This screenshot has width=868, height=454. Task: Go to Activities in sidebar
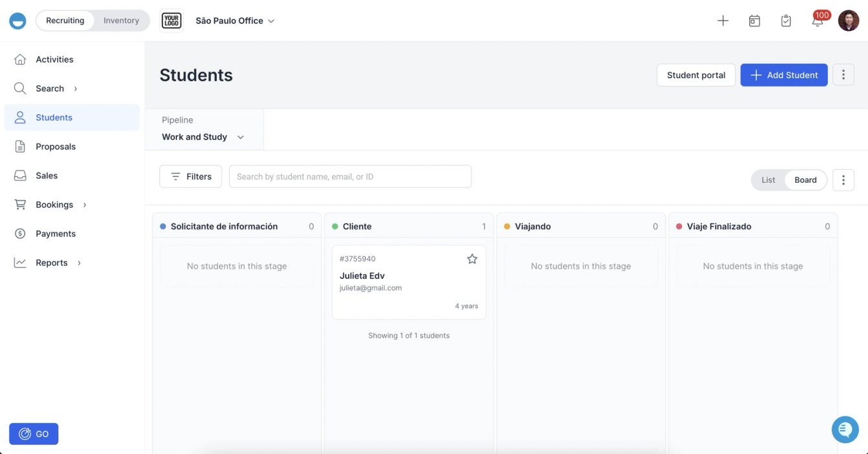pos(72,59)
